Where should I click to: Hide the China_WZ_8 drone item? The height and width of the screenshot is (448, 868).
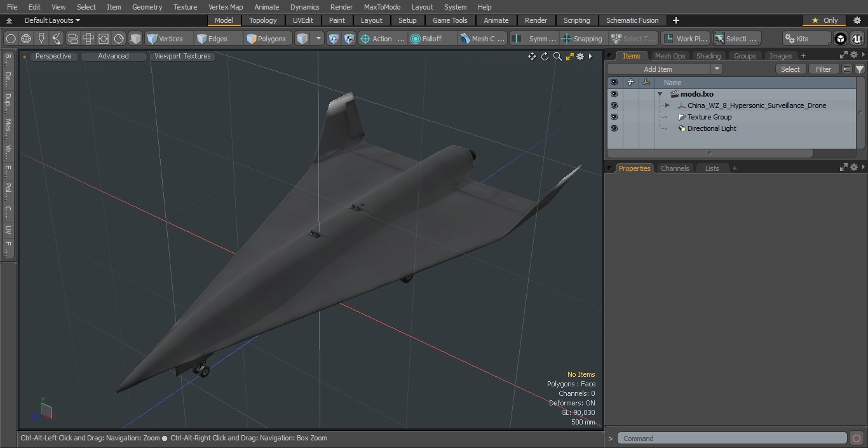(614, 105)
